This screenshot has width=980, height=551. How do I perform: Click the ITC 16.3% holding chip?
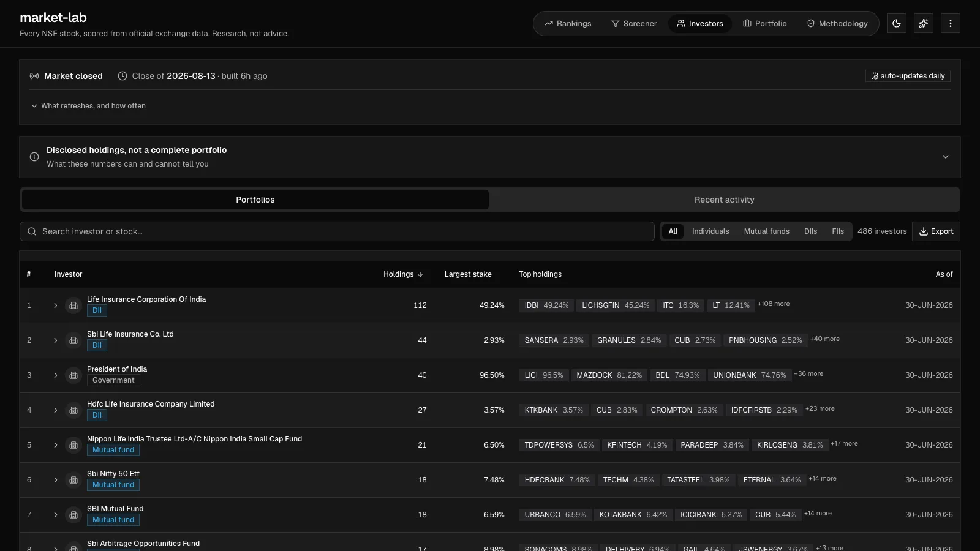click(x=680, y=305)
